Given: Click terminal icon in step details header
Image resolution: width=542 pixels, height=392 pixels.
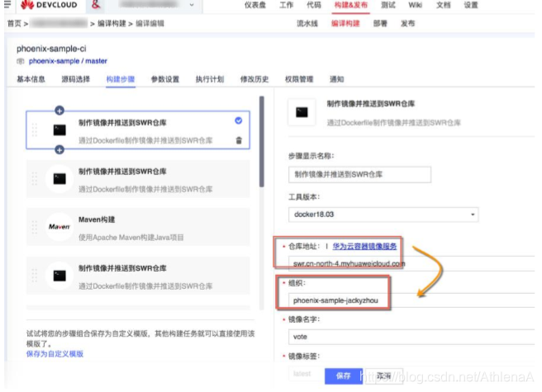Looking at the screenshot, I should (302, 112).
